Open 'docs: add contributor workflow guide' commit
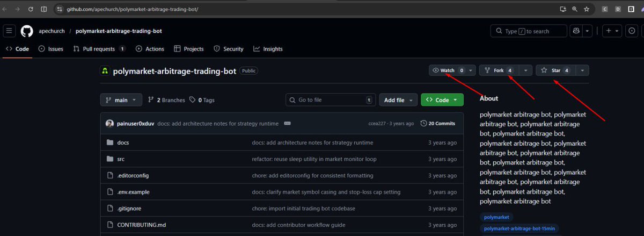The height and width of the screenshot is (236, 644). click(298, 225)
